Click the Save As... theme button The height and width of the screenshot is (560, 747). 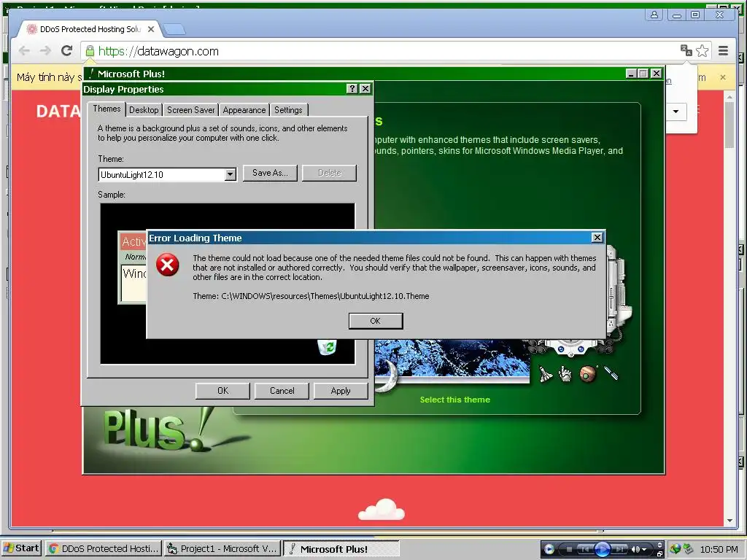pos(270,173)
